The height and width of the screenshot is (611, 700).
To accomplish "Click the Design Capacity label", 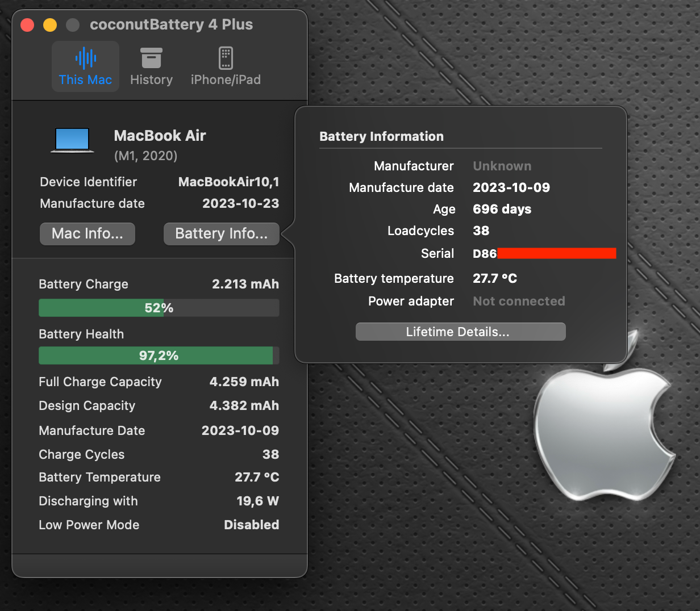I will (x=87, y=405).
